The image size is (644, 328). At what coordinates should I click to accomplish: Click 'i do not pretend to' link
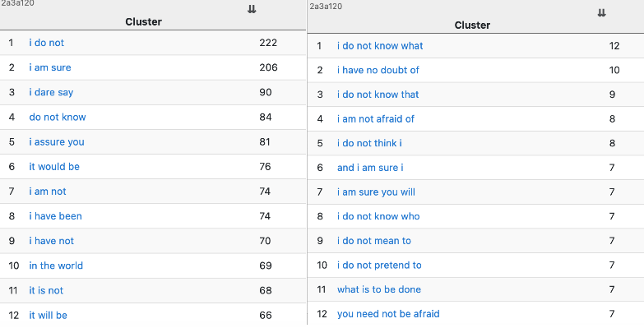click(x=379, y=266)
